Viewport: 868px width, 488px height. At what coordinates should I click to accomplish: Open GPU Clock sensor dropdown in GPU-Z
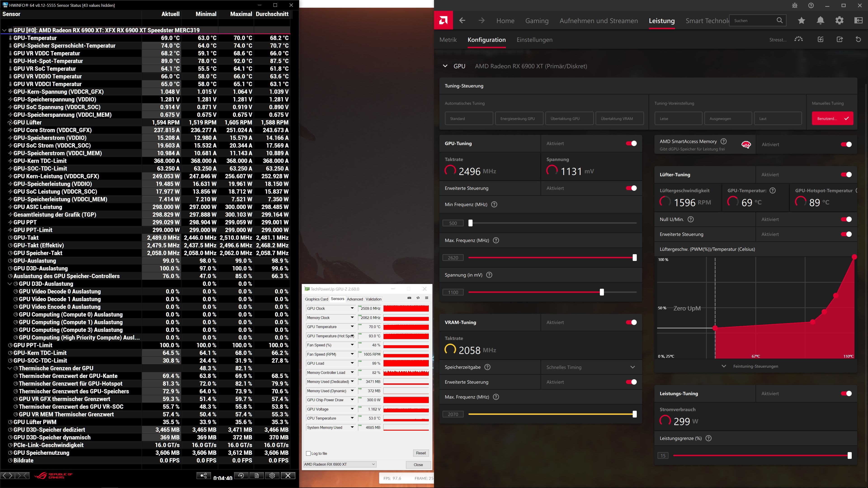point(352,308)
